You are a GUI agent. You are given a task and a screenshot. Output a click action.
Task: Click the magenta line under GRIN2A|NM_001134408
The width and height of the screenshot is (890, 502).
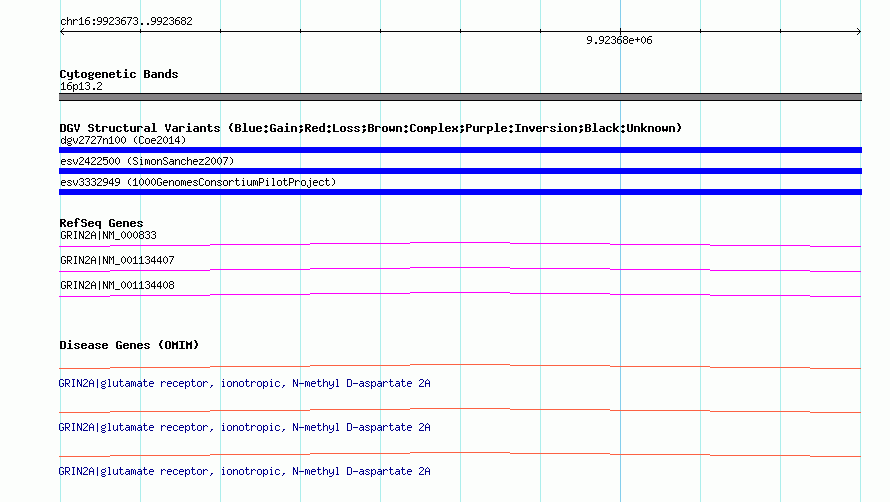pos(460,295)
